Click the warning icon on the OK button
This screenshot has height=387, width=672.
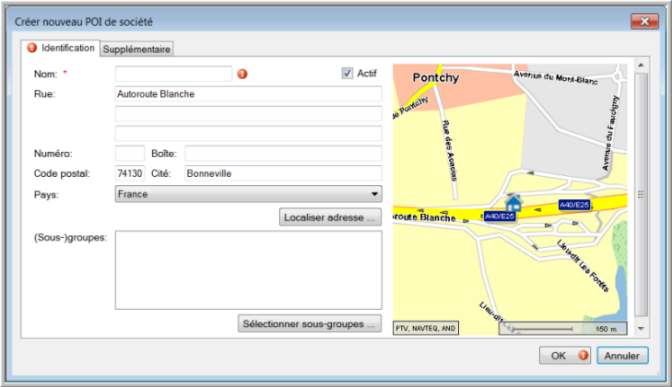pyautogui.click(x=583, y=355)
